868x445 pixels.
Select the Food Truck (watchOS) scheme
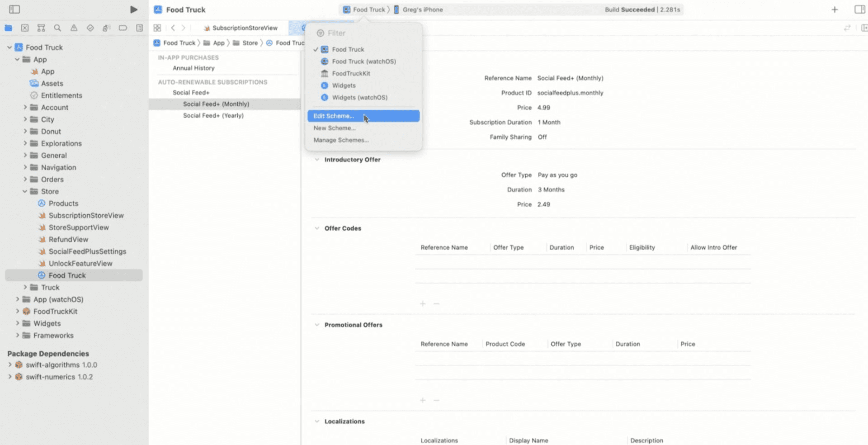point(363,62)
